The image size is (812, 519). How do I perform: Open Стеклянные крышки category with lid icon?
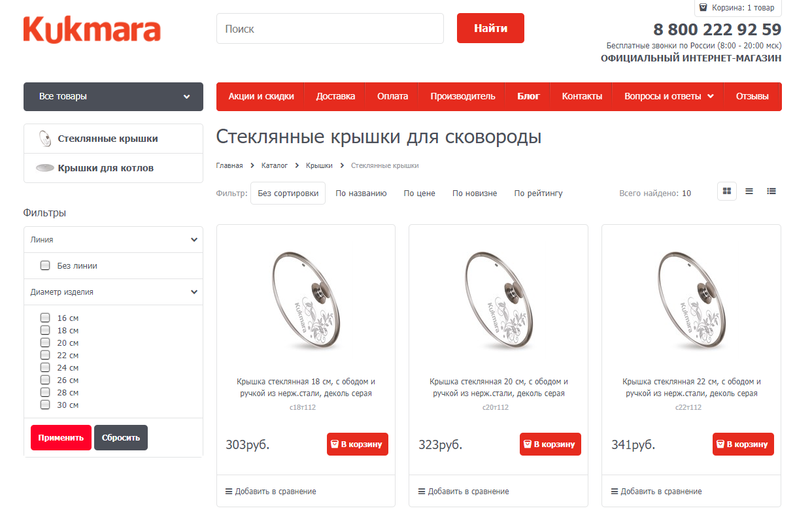point(44,139)
